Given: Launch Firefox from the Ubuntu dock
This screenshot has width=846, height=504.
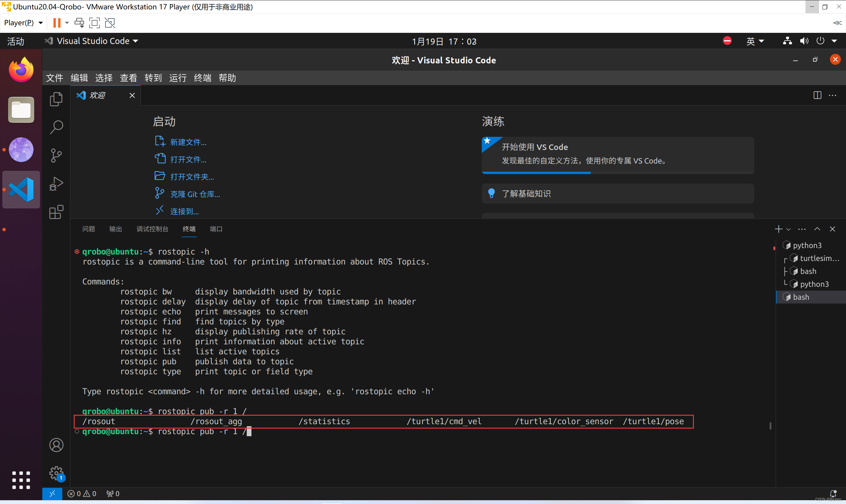Looking at the screenshot, I should pos(21,70).
